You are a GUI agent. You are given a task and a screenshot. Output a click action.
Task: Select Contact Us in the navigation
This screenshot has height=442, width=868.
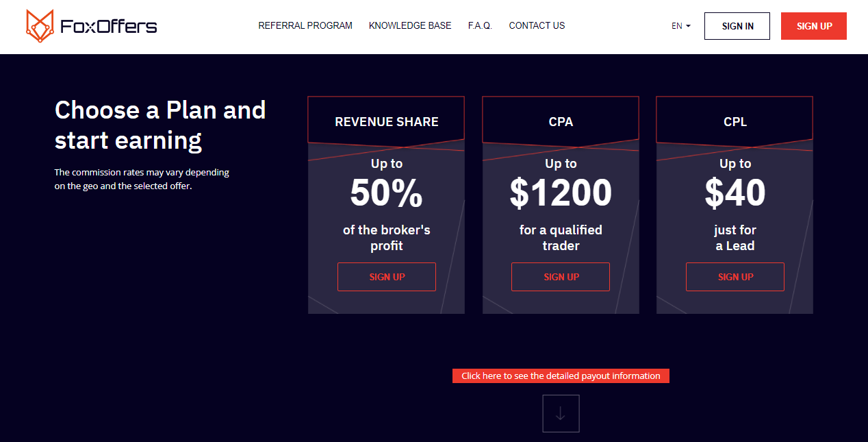click(x=537, y=26)
